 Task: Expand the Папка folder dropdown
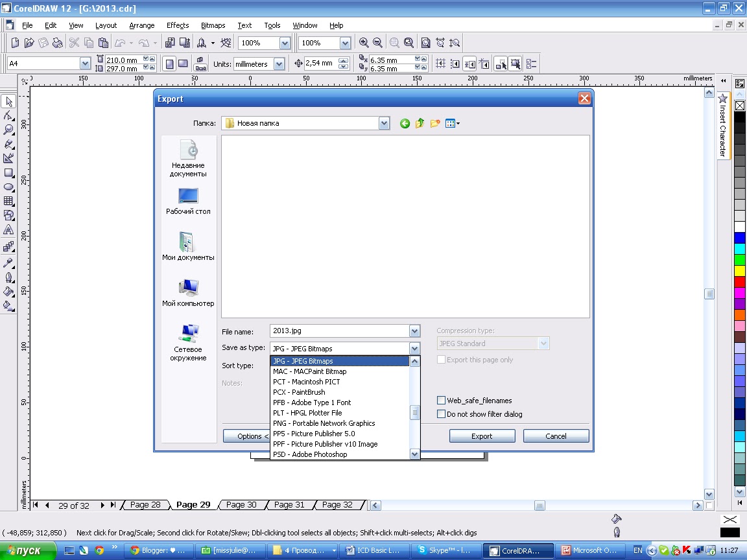coord(384,123)
